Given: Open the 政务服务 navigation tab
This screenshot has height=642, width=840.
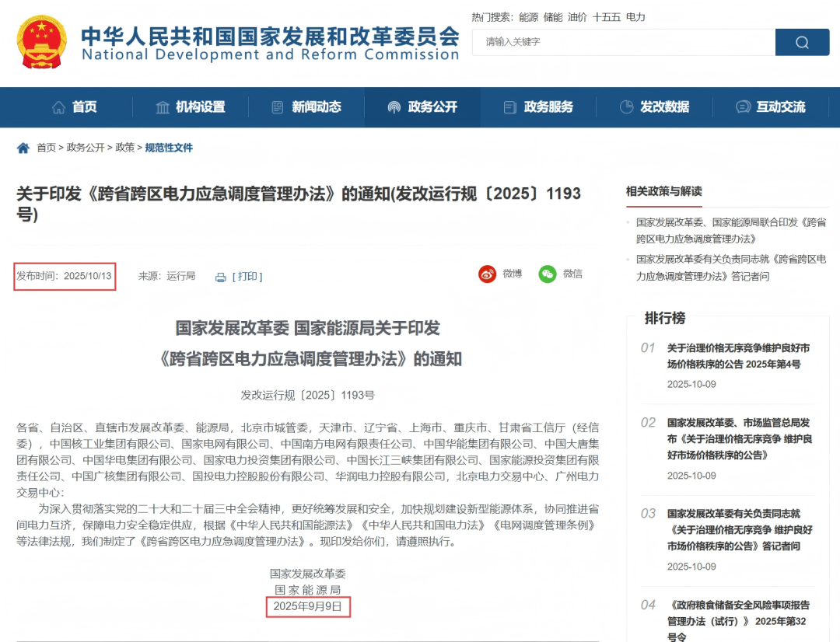Looking at the screenshot, I should point(538,107).
